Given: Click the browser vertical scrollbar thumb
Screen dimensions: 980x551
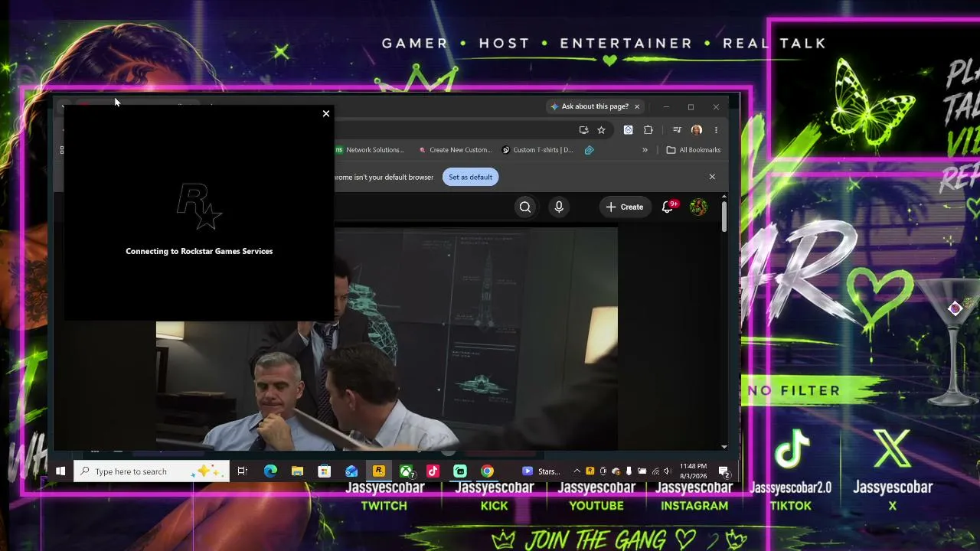Looking at the screenshot, I should (x=724, y=216).
